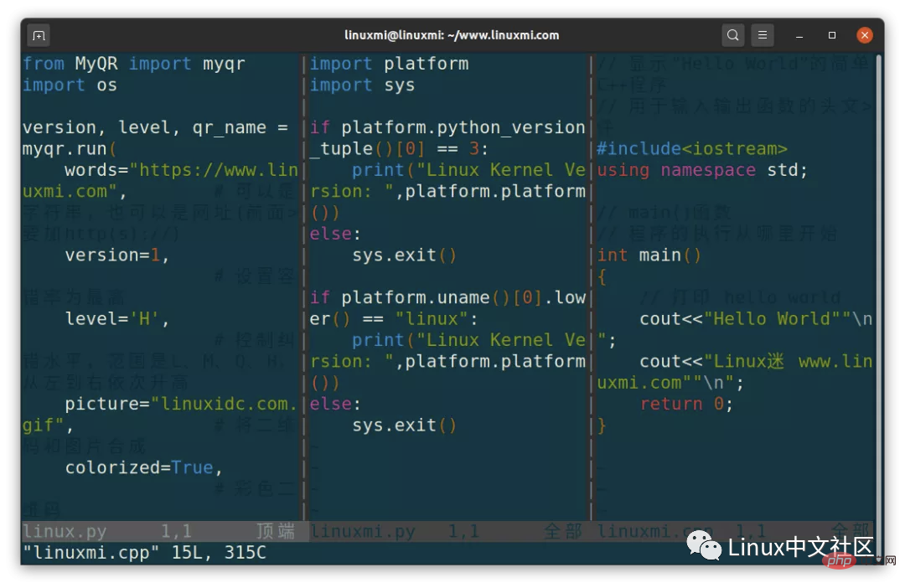
Task: Click the "if platform.uname()[0].low" line
Action: 447,297
